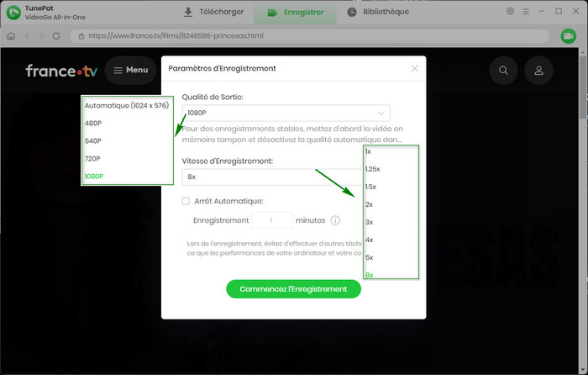Viewport: 588px width, 375px height.
Task: Open the france.tv Menu button
Action: pos(130,70)
